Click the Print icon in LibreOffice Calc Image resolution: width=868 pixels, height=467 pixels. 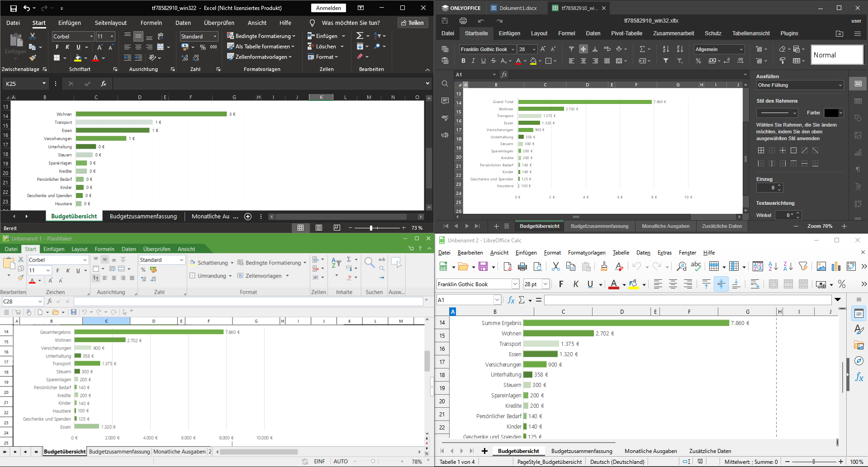[x=522, y=267]
